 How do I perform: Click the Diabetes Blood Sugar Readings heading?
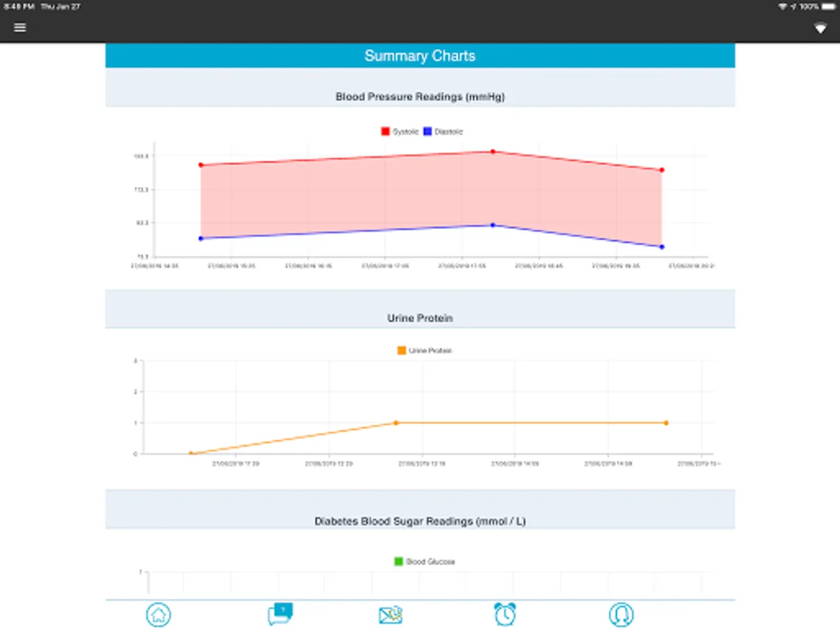click(x=420, y=521)
